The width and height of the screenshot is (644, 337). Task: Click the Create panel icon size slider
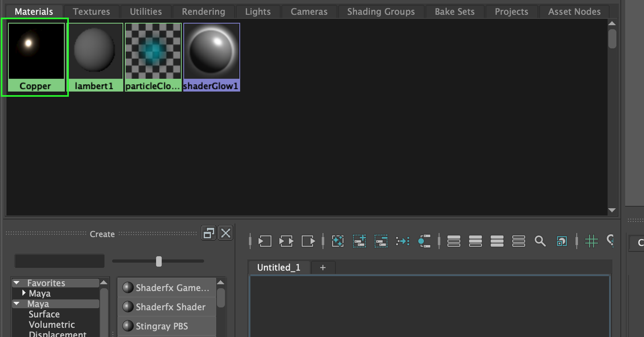tap(159, 261)
